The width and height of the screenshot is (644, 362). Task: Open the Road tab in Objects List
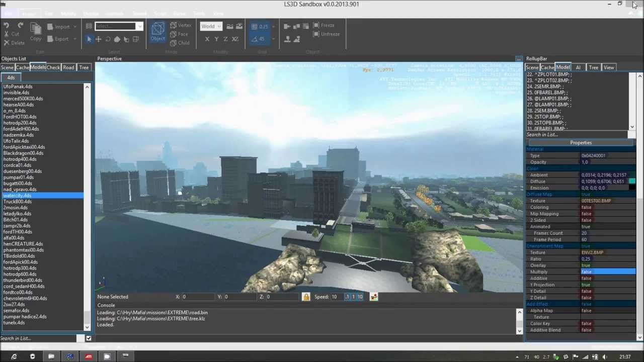point(68,67)
